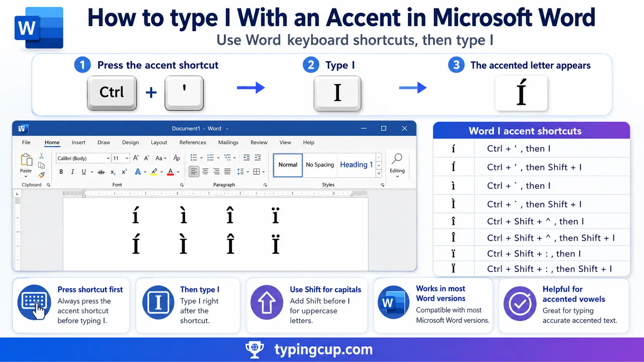Click the tab selector at the ruler corner
The height and width of the screenshot is (362, 644).
click(x=17, y=194)
